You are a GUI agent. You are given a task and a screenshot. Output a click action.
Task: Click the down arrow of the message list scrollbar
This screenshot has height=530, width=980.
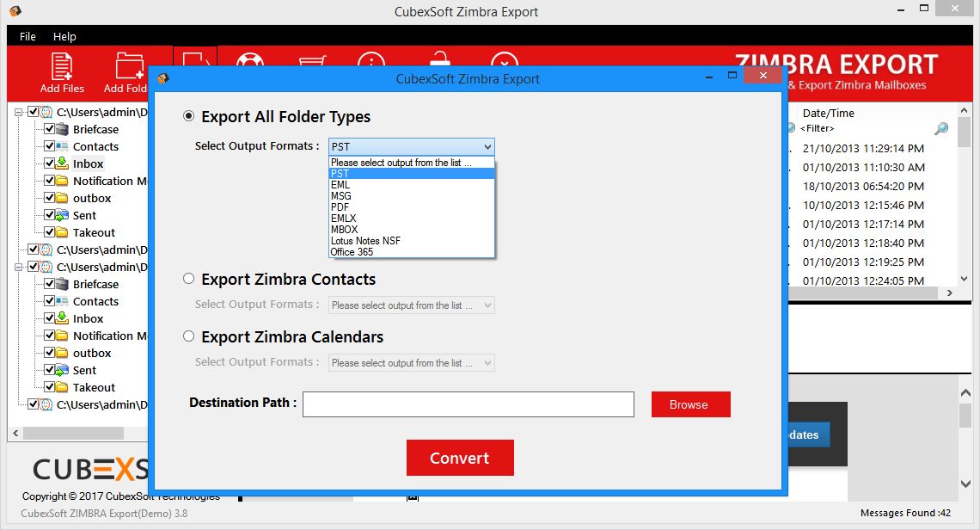[965, 279]
